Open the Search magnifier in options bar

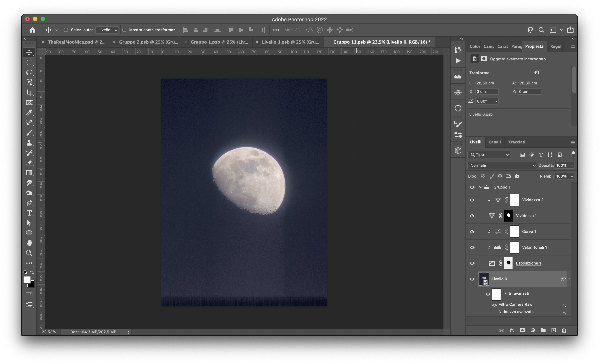pyautogui.click(x=541, y=30)
